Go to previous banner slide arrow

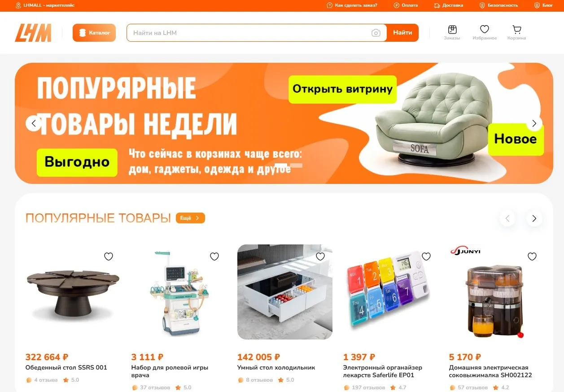(x=34, y=123)
